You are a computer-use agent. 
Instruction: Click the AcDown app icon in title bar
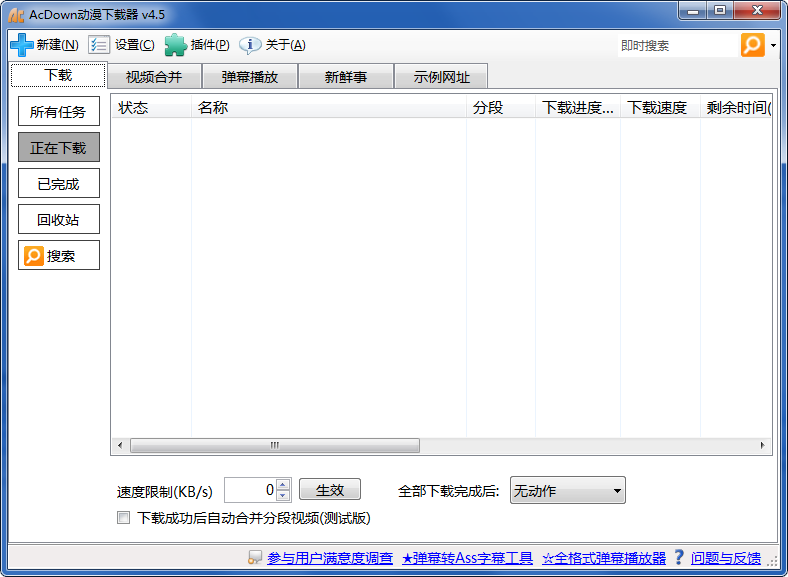(16, 15)
